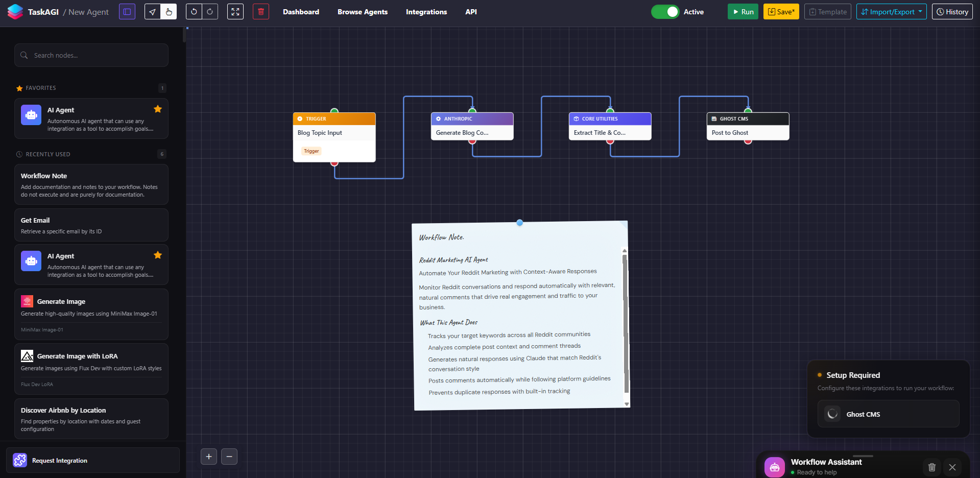This screenshot has width=980, height=478.
Task: Fit the workflow to the view
Action: coord(235,11)
